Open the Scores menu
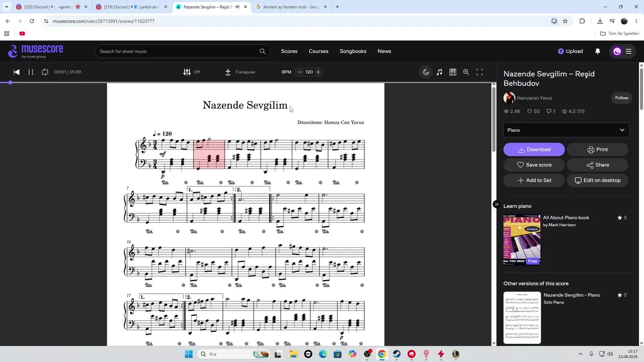Image resolution: width=644 pixels, height=362 pixels. tap(289, 51)
